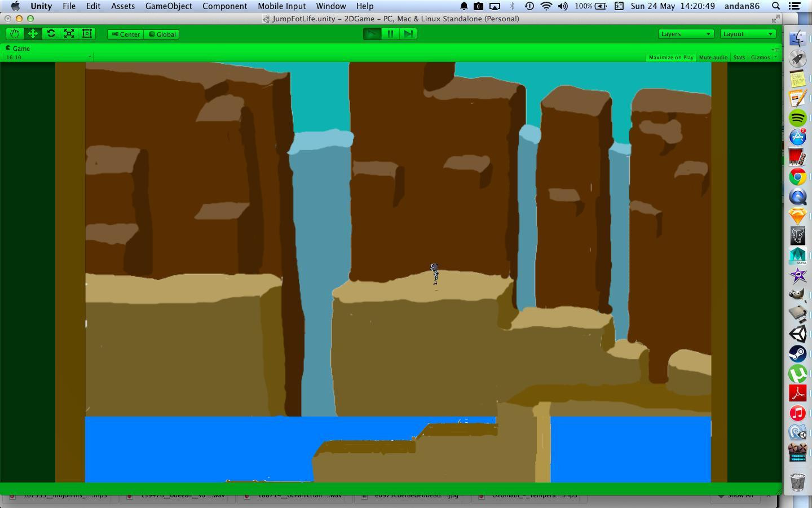The width and height of the screenshot is (812, 508).
Task: Open Steam from the Dock
Action: coord(797,354)
